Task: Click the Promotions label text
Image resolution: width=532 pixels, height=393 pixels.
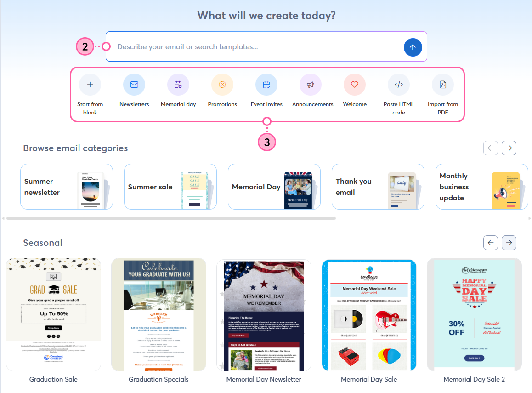Action: 222,104
